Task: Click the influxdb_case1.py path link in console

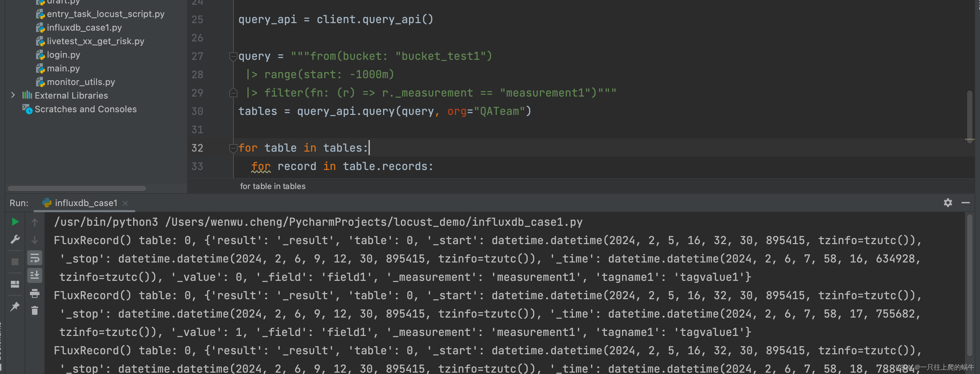Action: click(x=374, y=222)
